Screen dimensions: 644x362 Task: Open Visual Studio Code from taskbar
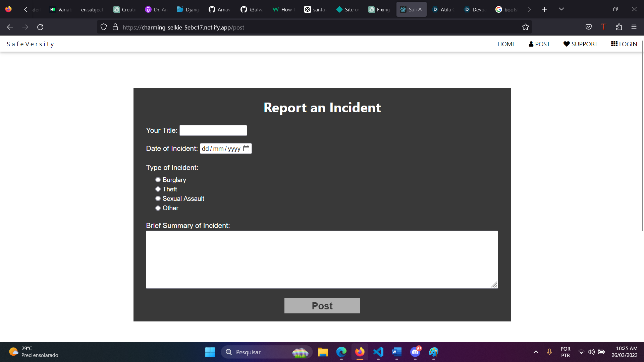(x=378, y=352)
